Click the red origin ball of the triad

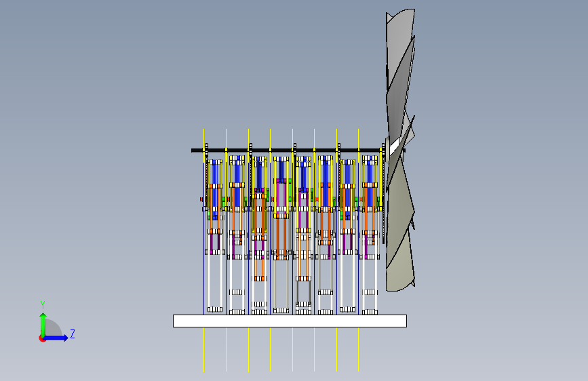(x=42, y=338)
